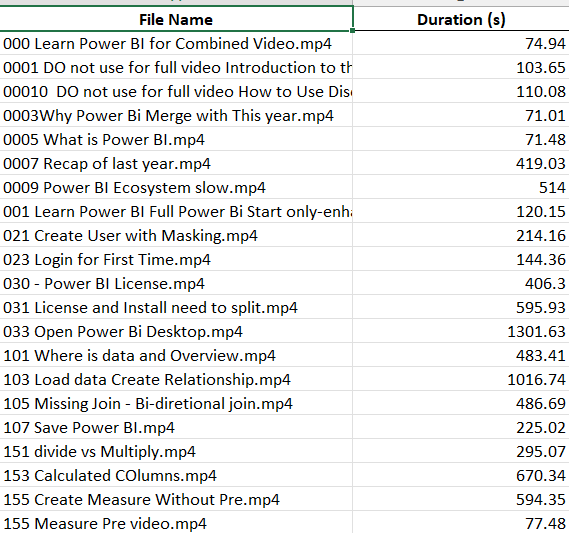Select duration cell showing 77.48
569x533 pixels.
click(x=461, y=522)
